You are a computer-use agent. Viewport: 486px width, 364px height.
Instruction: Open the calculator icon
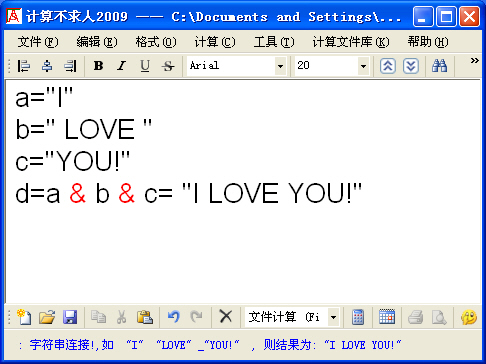[358, 317]
